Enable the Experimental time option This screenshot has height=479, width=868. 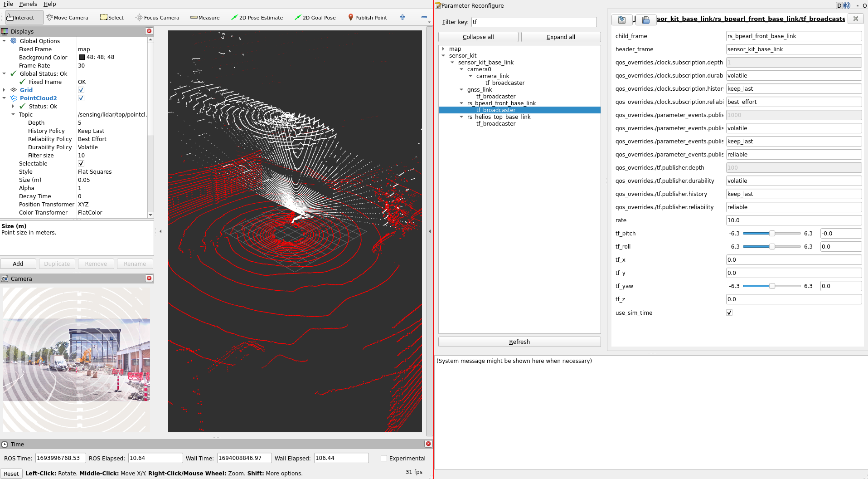[x=384, y=458]
